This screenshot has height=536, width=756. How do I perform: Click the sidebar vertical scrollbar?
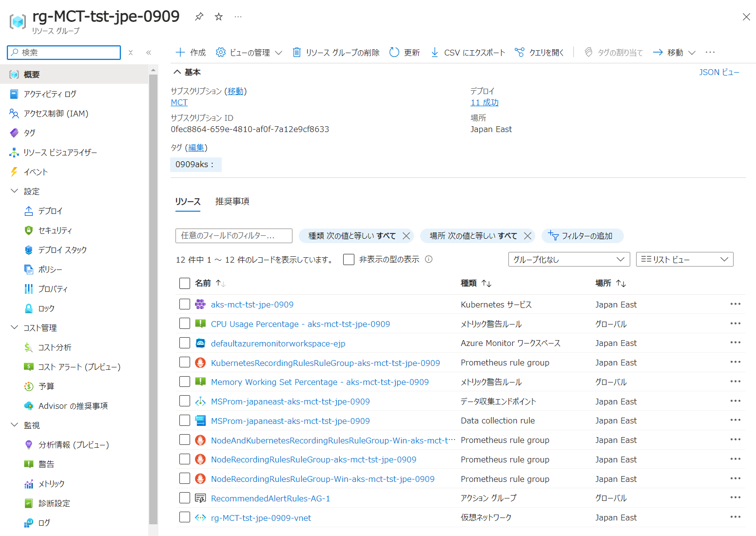click(153, 299)
